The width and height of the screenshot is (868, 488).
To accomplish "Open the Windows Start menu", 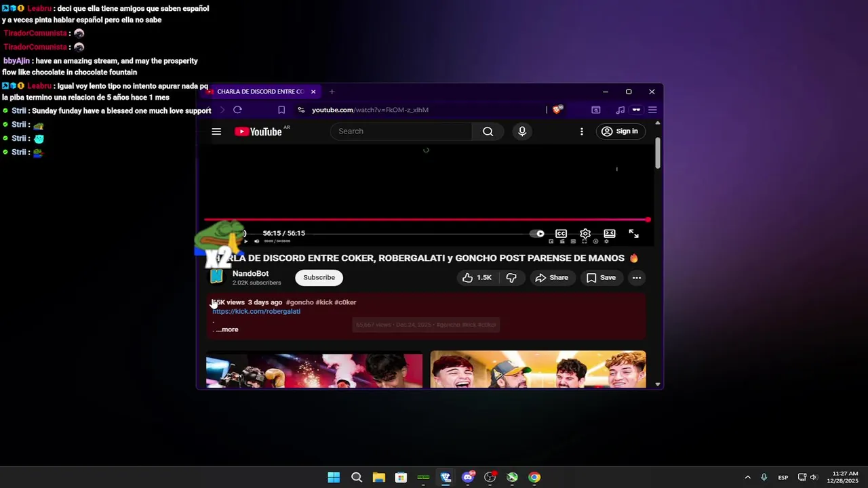I will point(334,477).
